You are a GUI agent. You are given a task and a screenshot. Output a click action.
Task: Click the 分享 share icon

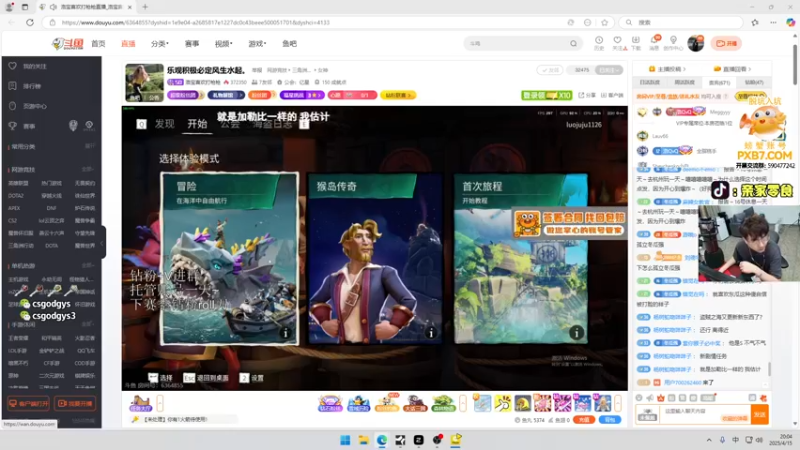coord(587,95)
